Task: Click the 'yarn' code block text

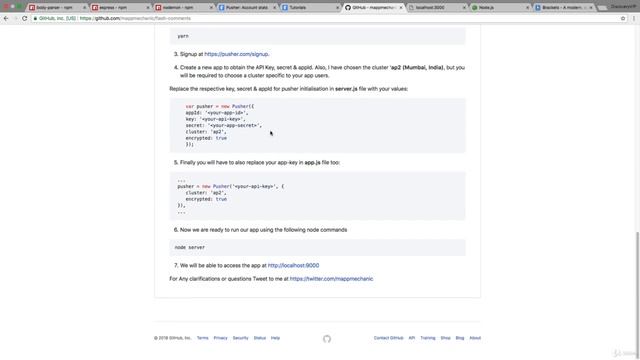Action: pyautogui.click(x=183, y=36)
